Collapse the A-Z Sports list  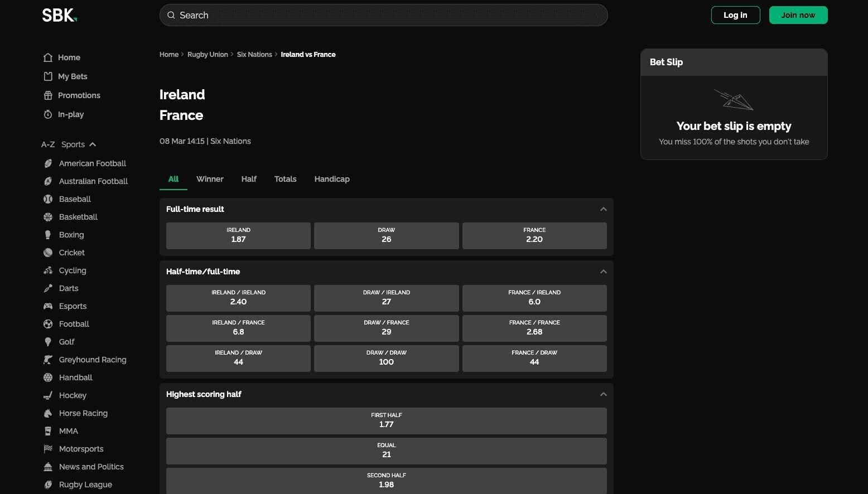tap(93, 144)
